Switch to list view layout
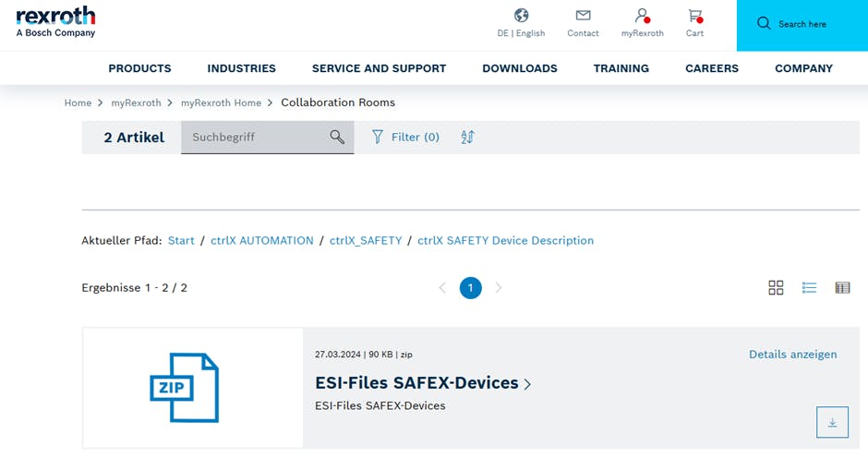Image resolution: width=868 pixels, height=458 pixels. coord(809,288)
